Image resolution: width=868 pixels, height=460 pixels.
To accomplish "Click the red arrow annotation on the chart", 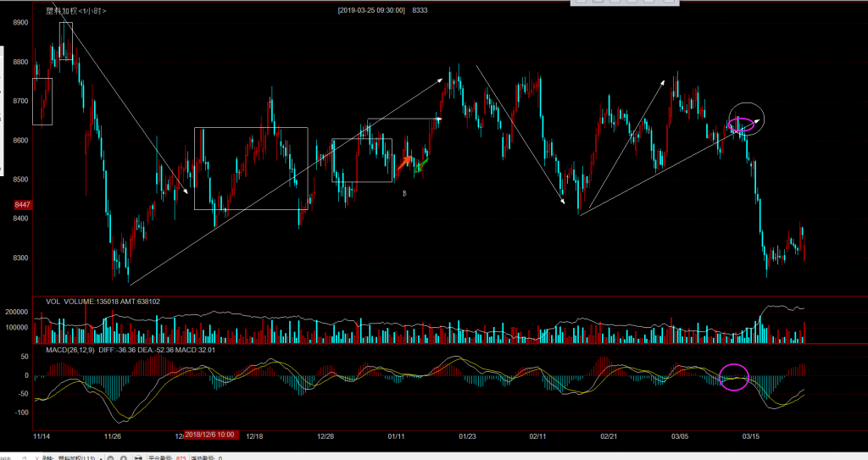I will click(x=405, y=161).
